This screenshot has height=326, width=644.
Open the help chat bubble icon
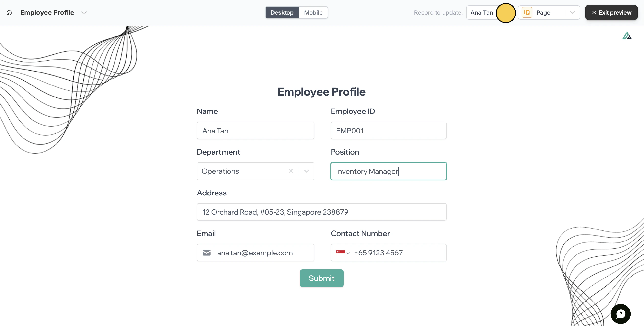coord(621,314)
